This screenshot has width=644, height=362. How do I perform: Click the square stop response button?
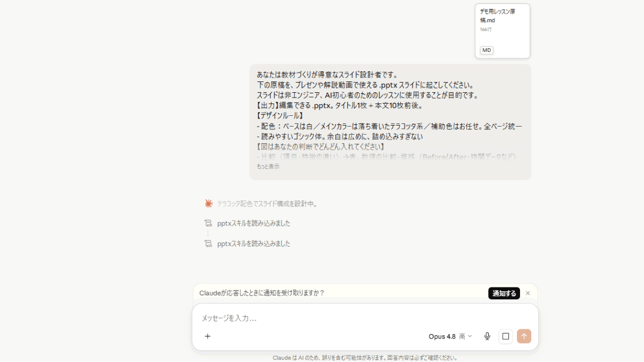506,336
